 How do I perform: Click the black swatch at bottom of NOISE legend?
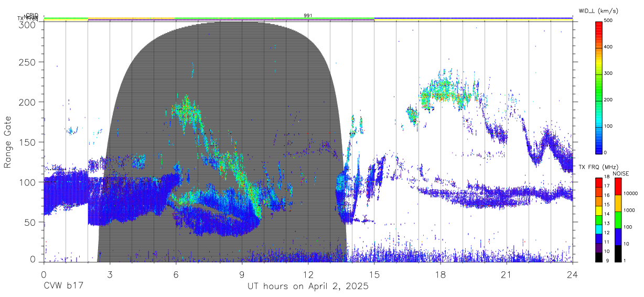coord(617,253)
